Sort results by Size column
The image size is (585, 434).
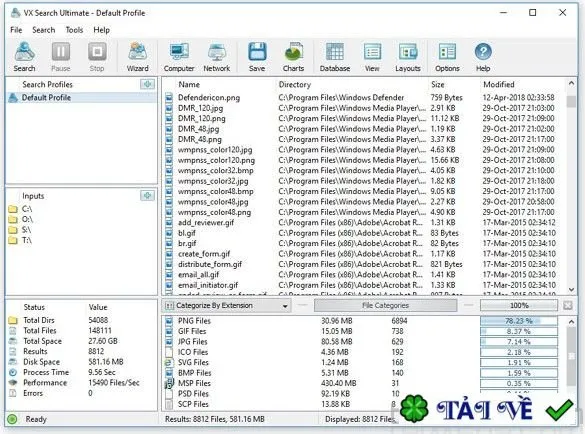point(438,84)
